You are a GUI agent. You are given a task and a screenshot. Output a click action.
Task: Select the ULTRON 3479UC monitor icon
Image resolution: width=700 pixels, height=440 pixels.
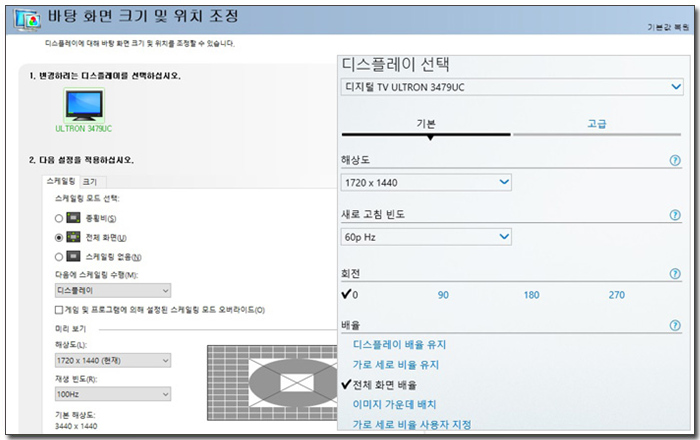coord(84,106)
